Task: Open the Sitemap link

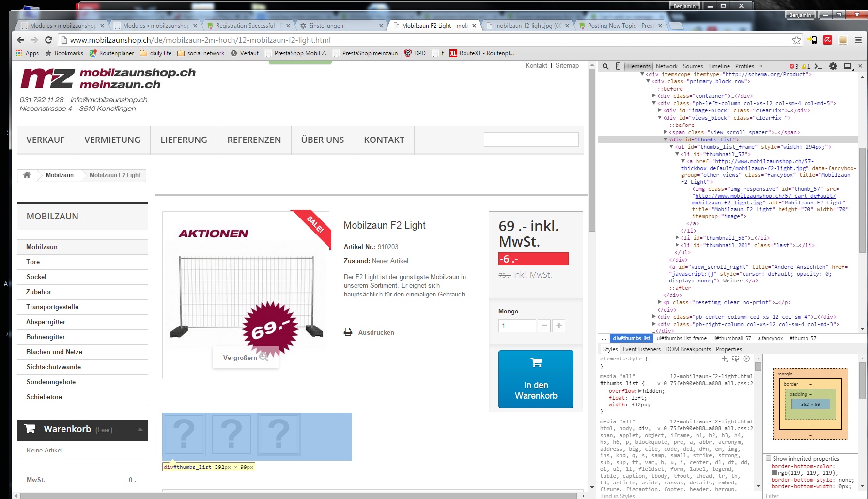Action: pos(567,66)
